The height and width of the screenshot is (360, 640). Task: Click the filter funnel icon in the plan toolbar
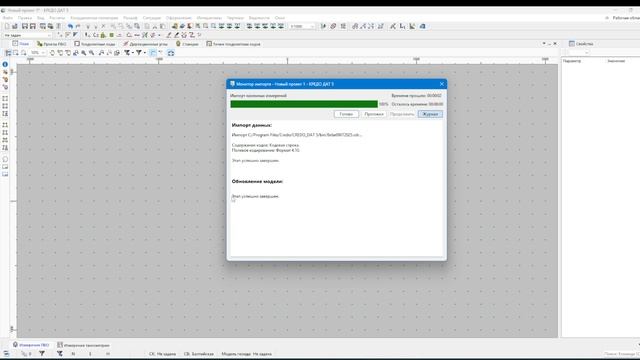point(139,53)
